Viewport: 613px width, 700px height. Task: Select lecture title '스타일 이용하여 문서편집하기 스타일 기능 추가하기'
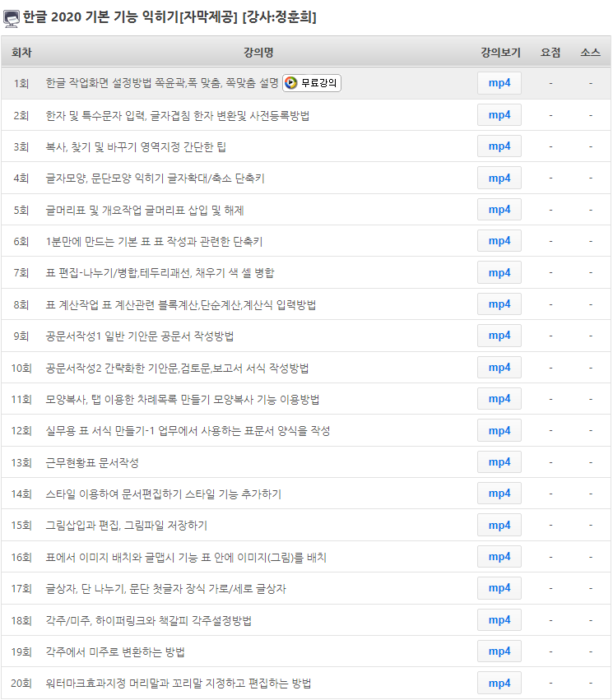164,494
